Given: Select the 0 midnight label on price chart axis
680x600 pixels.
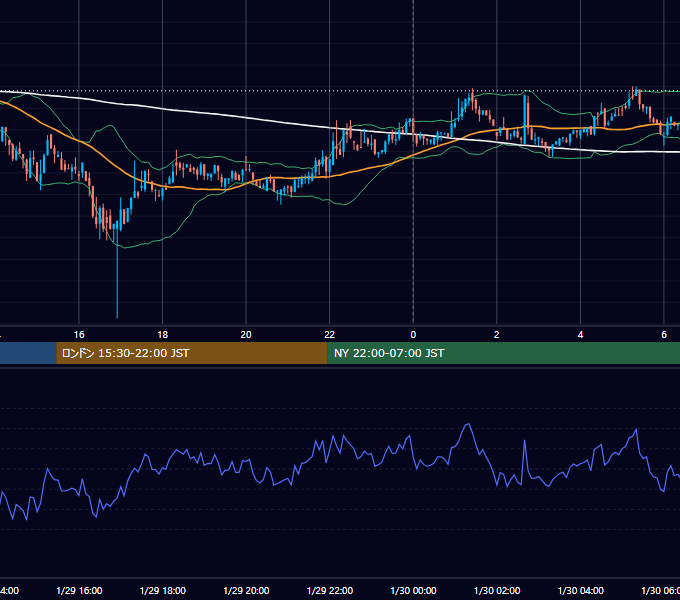Looking at the screenshot, I should (413, 335).
